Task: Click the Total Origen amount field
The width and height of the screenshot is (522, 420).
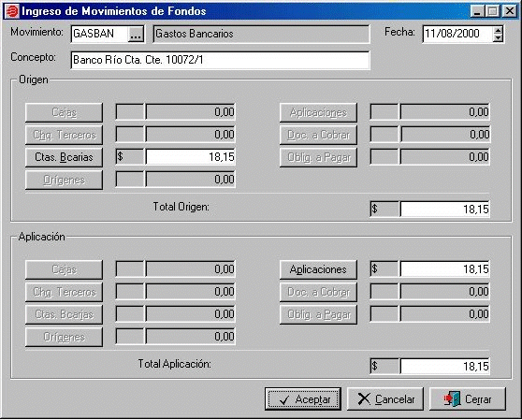Action: [x=444, y=209]
